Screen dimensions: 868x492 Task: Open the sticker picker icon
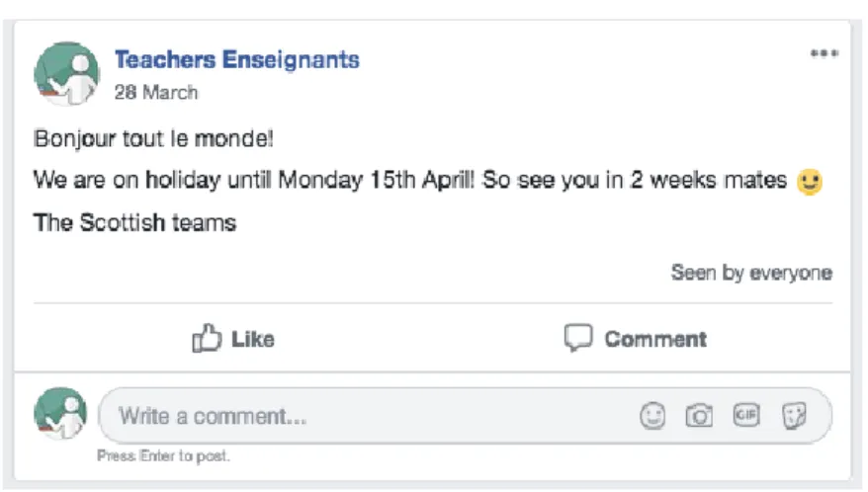coord(795,416)
